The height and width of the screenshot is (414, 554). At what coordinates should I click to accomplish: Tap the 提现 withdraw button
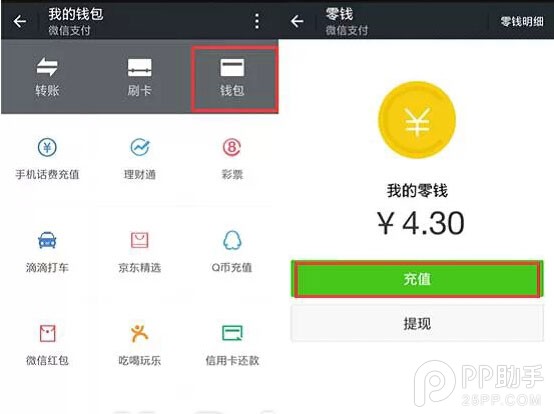(x=417, y=323)
